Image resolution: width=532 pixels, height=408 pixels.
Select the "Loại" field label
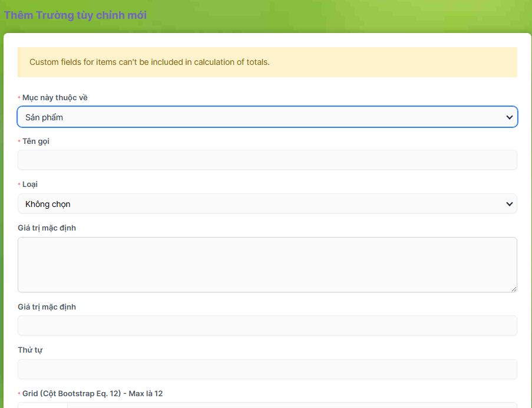pyautogui.click(x=30, y=185)
